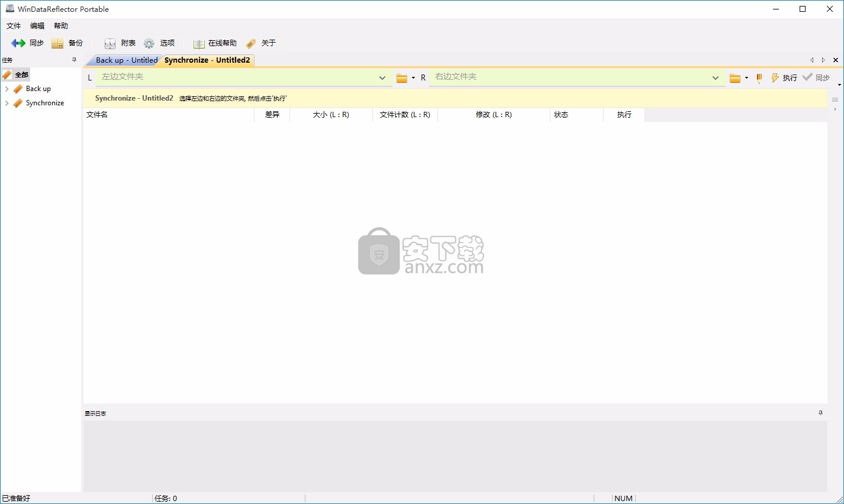Open the left folder history dropdown
Image resolution: width=844 pixels, height=504 pixels.
382,77
